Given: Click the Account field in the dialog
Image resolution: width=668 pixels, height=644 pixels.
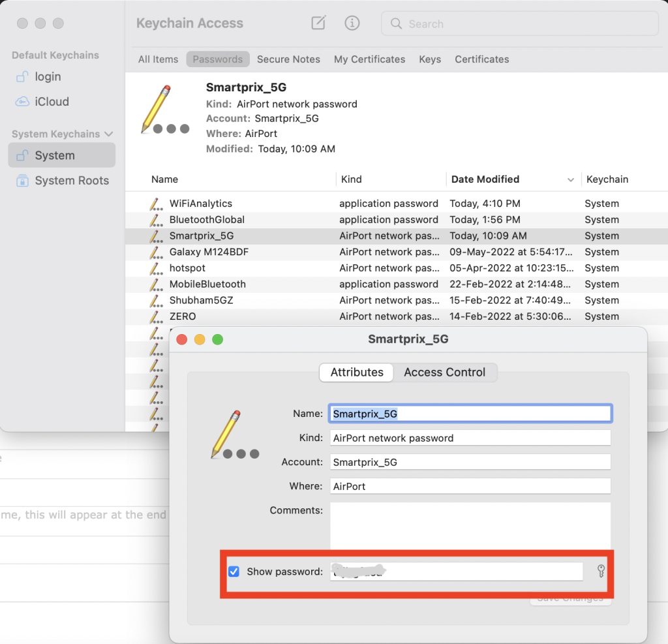Looking at the screenshot, I should point(470,463).
